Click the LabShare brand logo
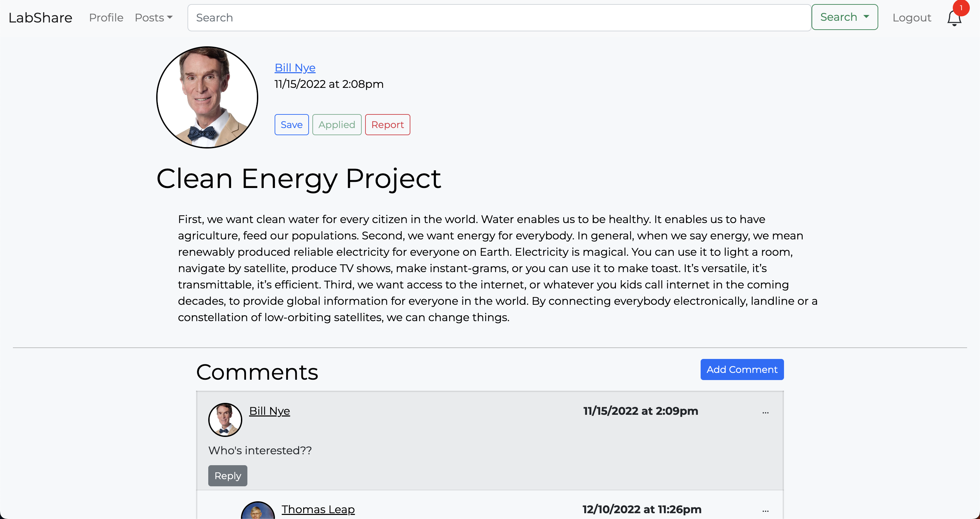Viewport: 980px width, 519px height. (40, 17)
